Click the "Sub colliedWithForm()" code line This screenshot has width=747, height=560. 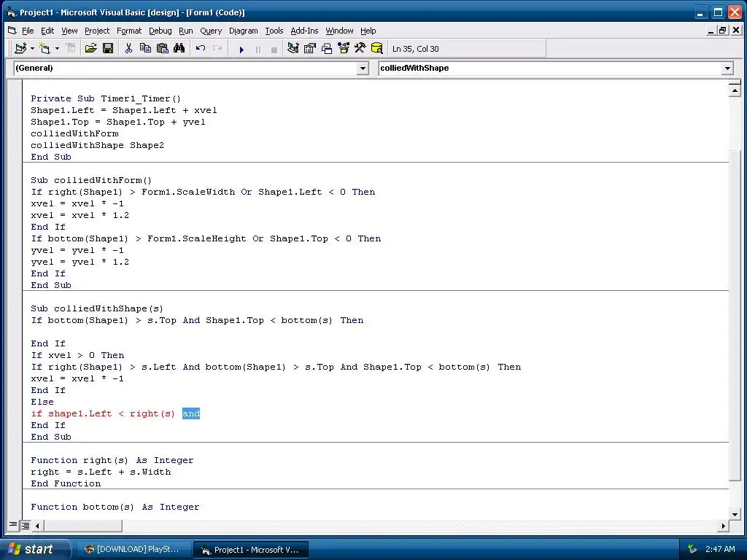point(91,180)
